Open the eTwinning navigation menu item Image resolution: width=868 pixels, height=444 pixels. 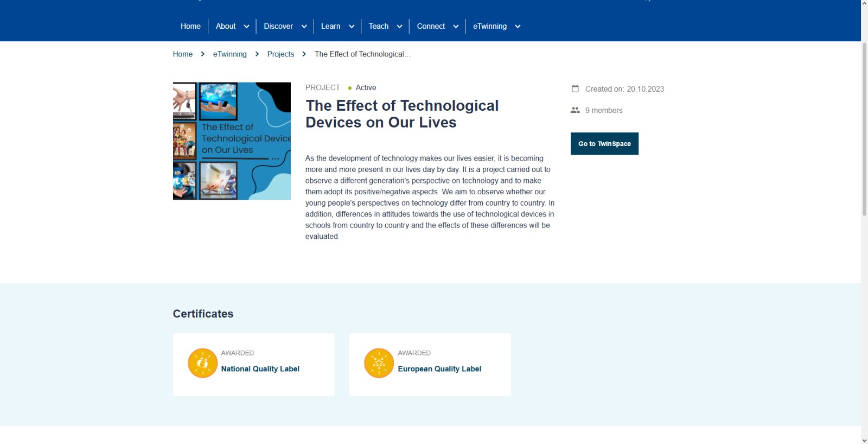click(489, 26)
